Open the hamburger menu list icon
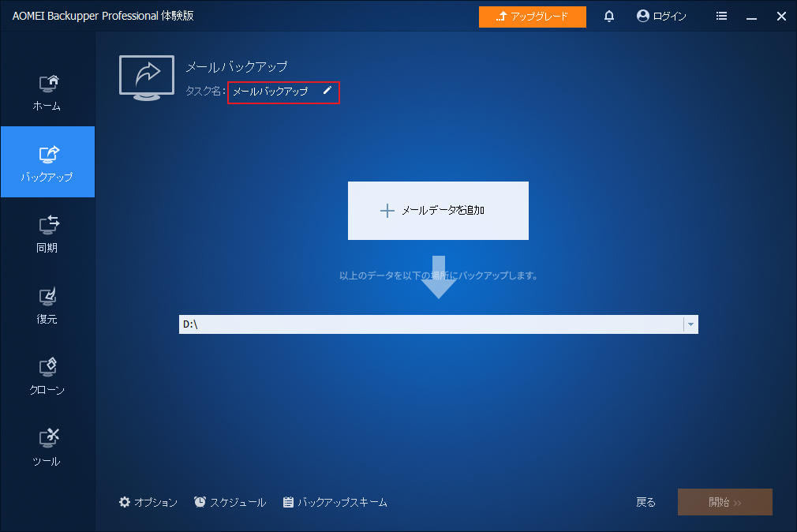This screenshot has width=797, height=532. (x=721, y=17)
